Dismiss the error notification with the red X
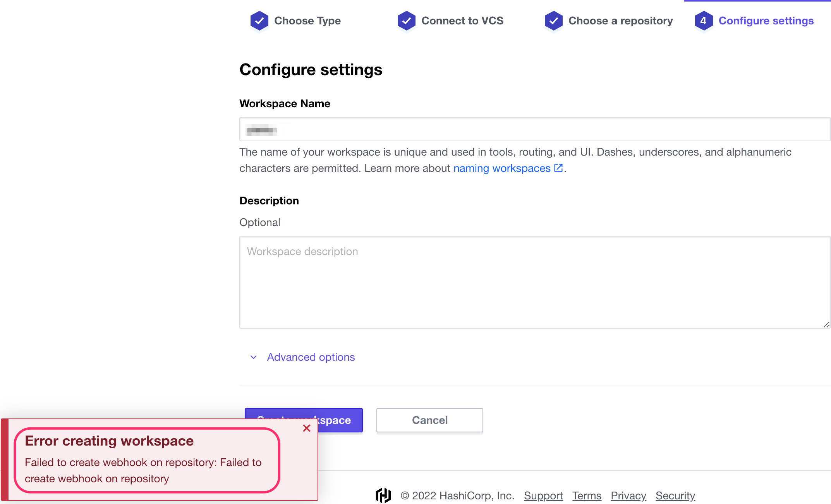 [307, 428]
